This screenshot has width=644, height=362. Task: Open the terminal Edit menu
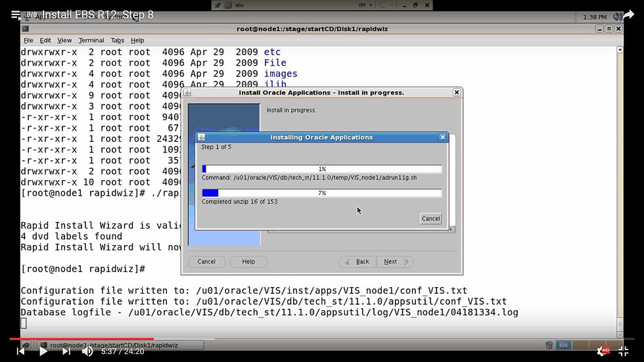coord(45,40)
